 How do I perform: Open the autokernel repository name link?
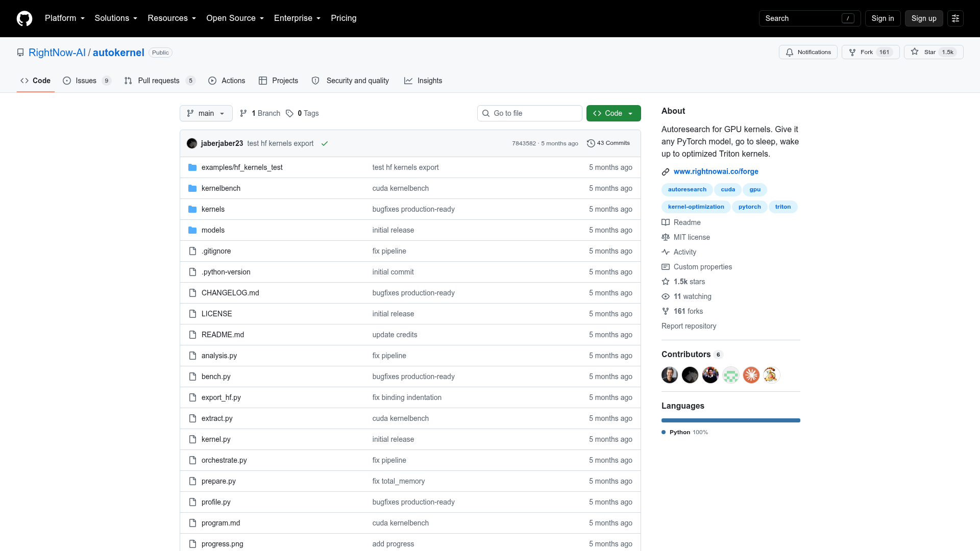tap(118, 53)
